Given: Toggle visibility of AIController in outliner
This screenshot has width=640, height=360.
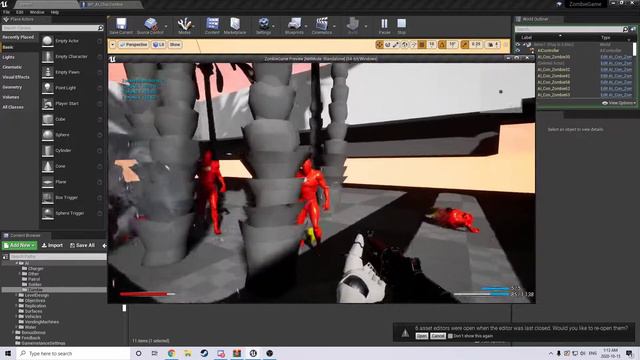Looking at the screenshot, I should point(518,51).
